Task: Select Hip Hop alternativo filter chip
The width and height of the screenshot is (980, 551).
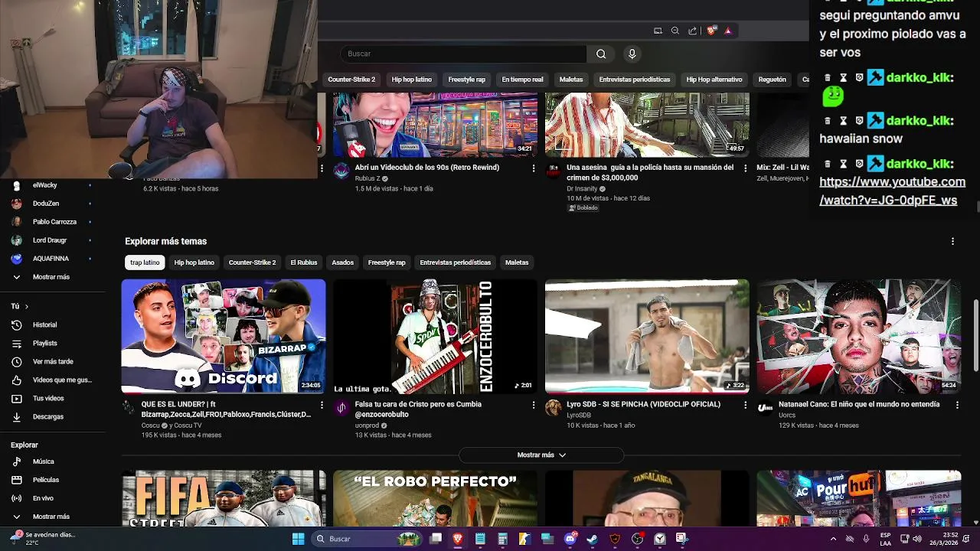Action: 714,80
